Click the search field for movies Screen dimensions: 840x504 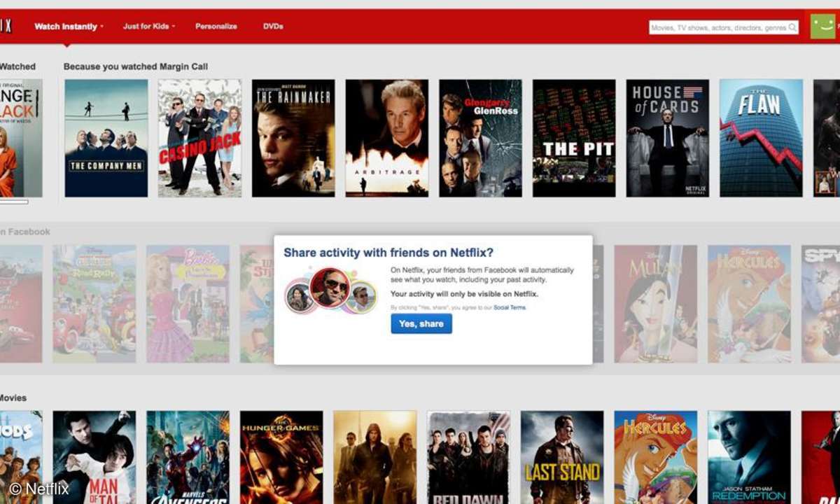pos(724,28)
